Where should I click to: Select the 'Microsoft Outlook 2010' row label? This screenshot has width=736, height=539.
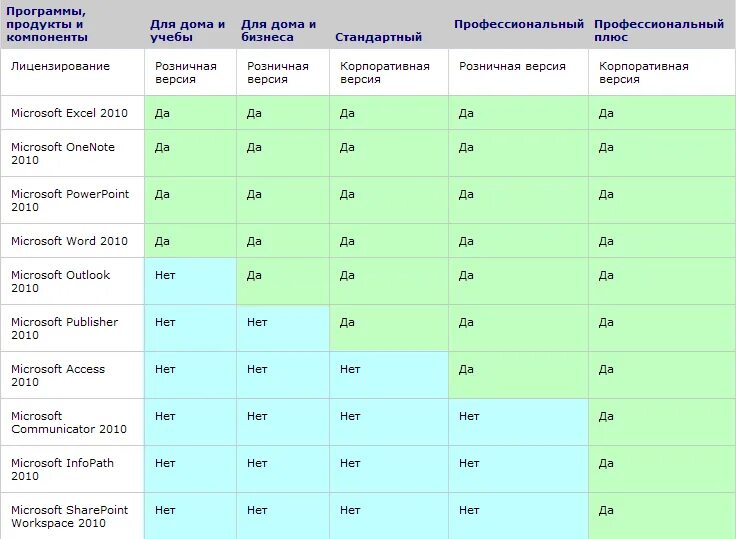[x=61, y=281]
